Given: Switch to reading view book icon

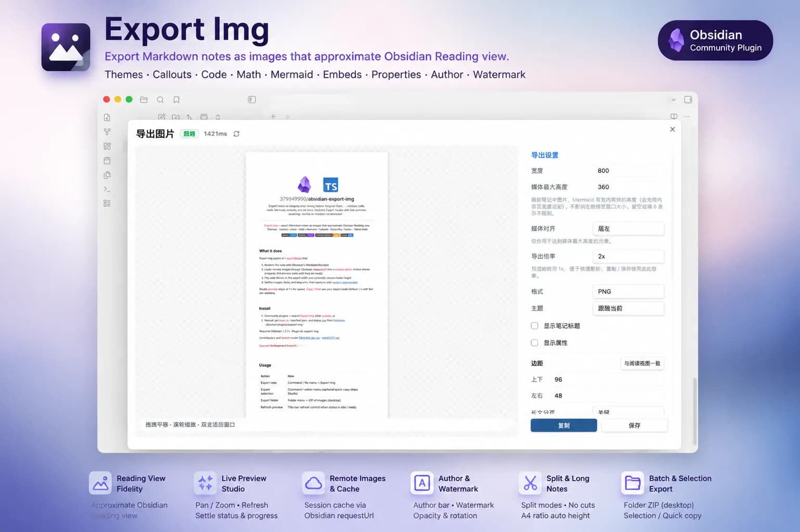Looking at the screenshot, I should (674, 116).
